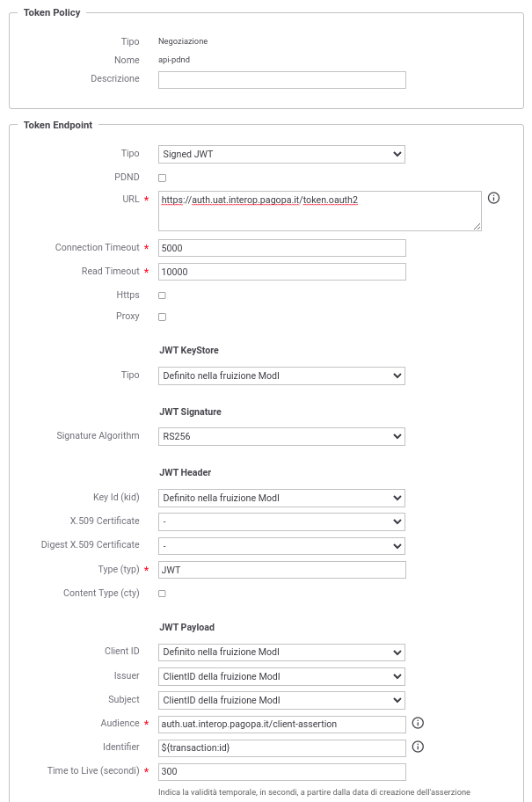Image resolution: width=532 pixels, height=802 pixels.
Task: Open the Issuer dropdown
Action: pos(281,676)
